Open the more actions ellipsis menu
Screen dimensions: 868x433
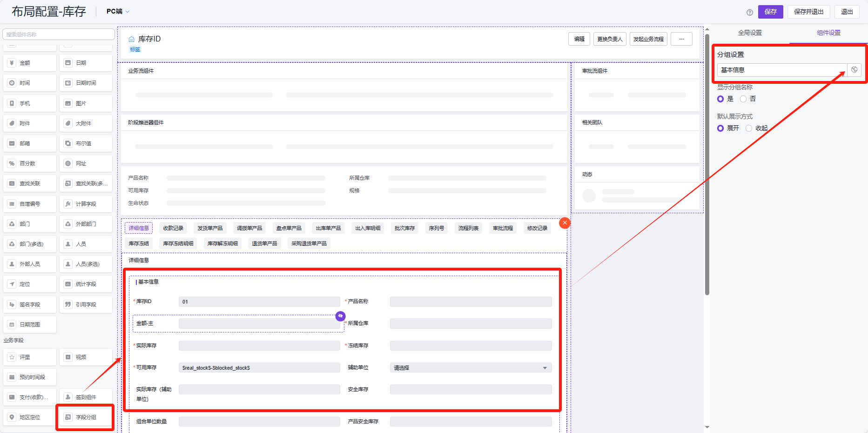click(681, 39)
